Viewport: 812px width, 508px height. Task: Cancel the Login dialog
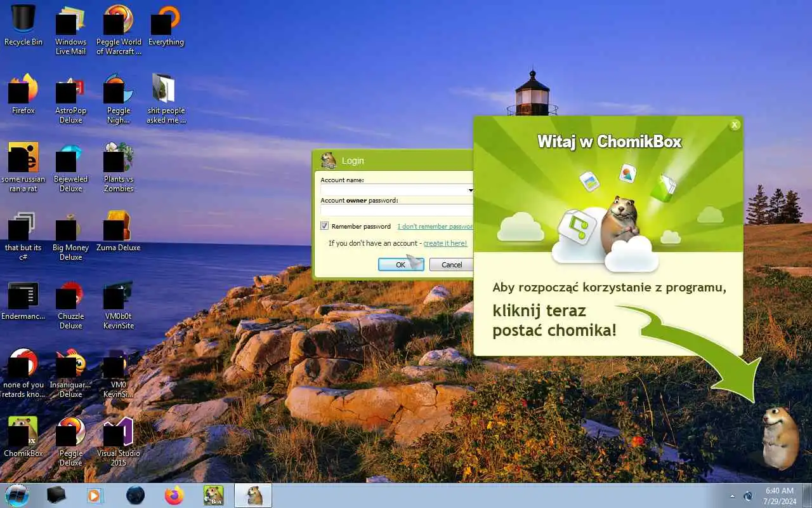point(452,265)
